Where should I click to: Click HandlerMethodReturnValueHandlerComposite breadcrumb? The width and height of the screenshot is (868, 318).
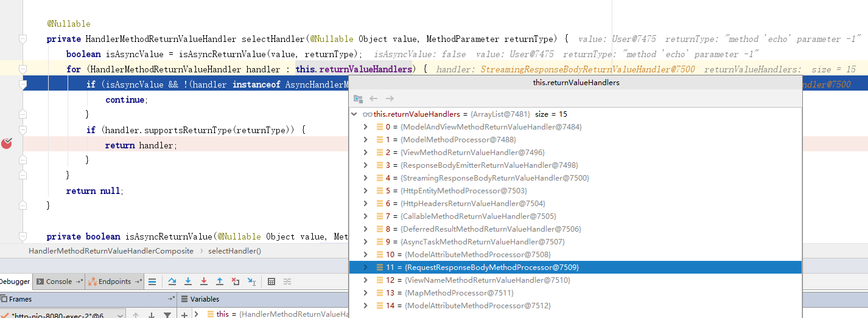pos(111,251)
